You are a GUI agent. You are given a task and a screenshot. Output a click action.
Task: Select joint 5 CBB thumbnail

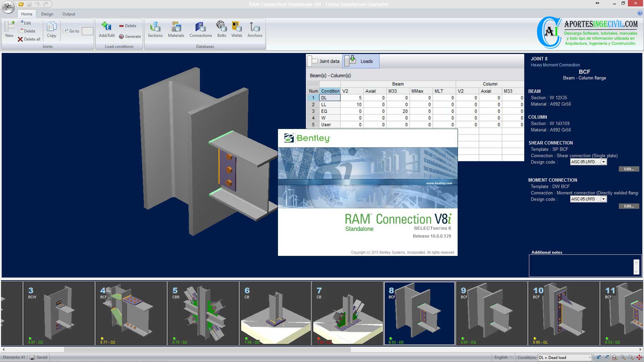pos(203,313)
